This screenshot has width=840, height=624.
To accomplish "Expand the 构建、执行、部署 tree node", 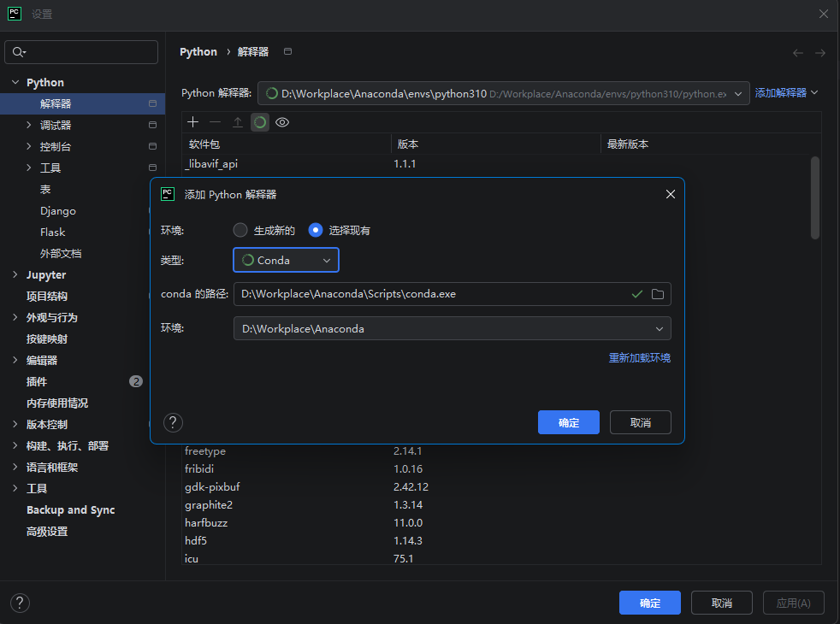I will coord(15,446).
